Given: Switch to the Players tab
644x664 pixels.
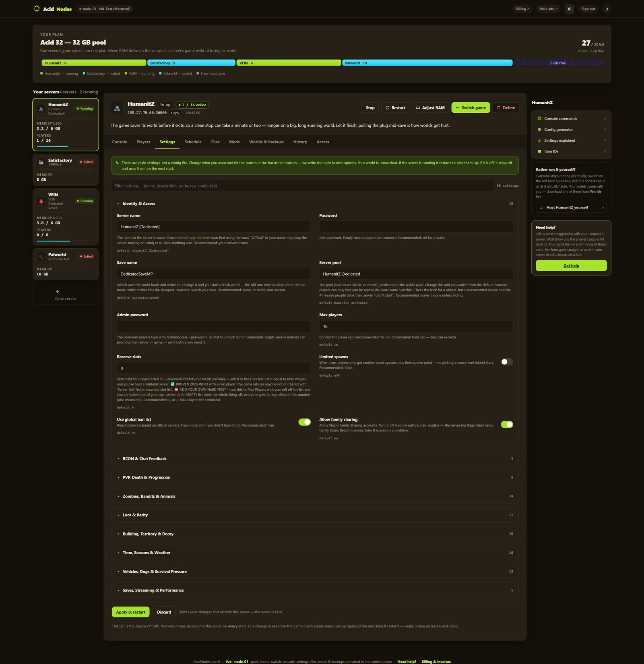Looking at the screenshot, I should click(x=143, y=142).
